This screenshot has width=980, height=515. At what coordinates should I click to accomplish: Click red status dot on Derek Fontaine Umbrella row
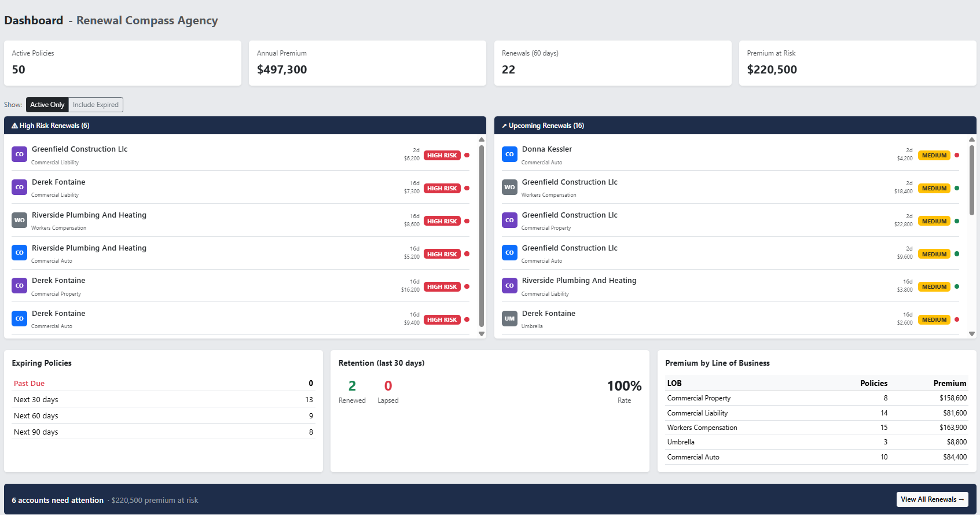pos(957,319)
